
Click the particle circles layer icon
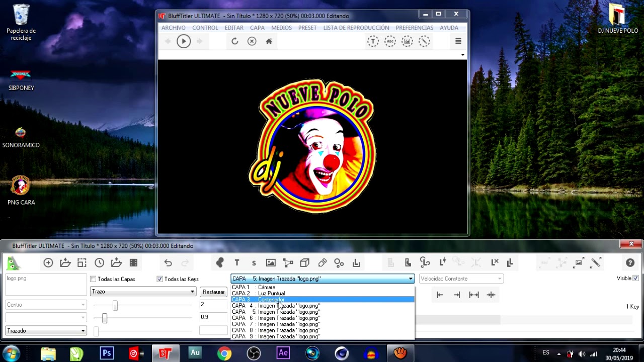click(x=339, y=262)
